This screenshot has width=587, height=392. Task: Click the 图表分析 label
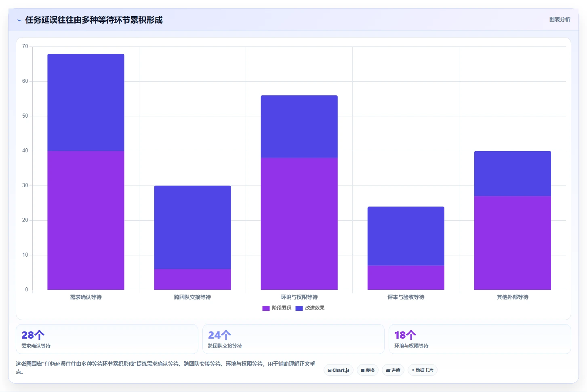[x=560, y=19]
